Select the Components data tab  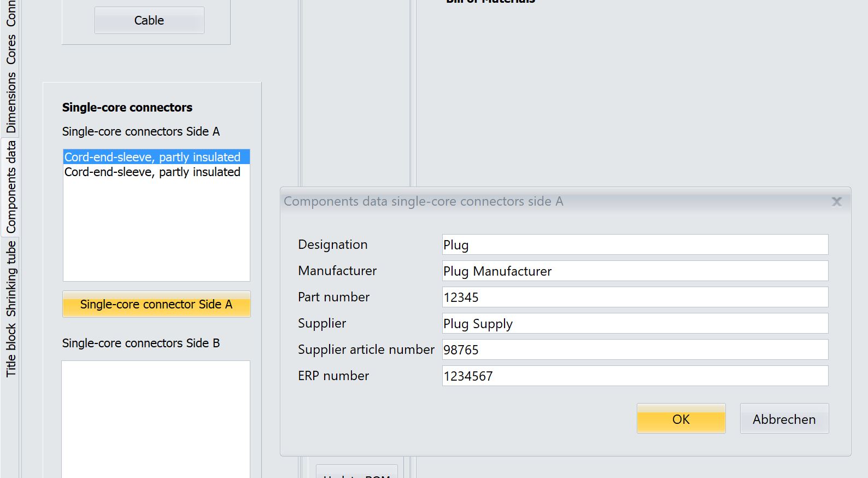click(x=11, y=187)
